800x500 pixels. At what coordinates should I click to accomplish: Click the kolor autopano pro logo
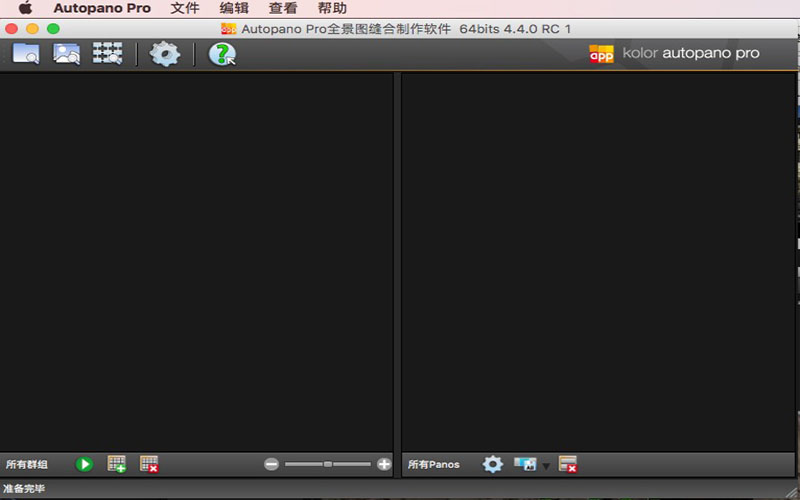674,53
